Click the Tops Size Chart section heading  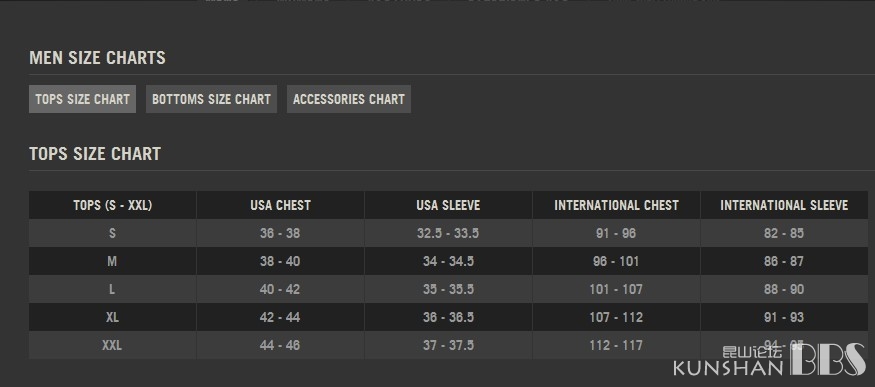pyautogui.click(x=95, y=153)
